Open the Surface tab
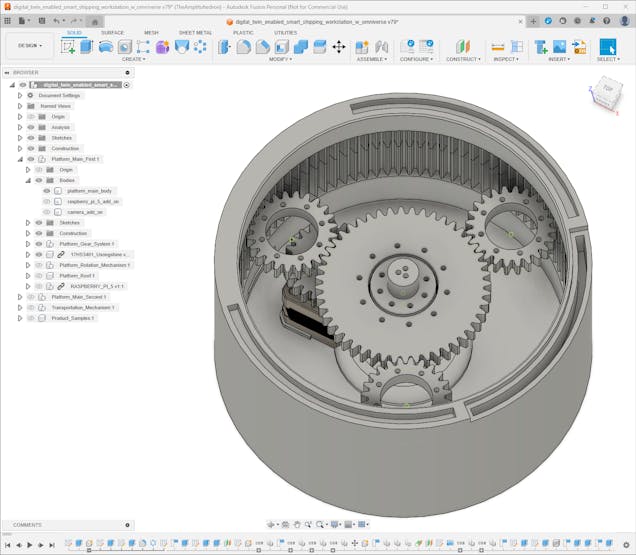636x555 pixels. 113,32
